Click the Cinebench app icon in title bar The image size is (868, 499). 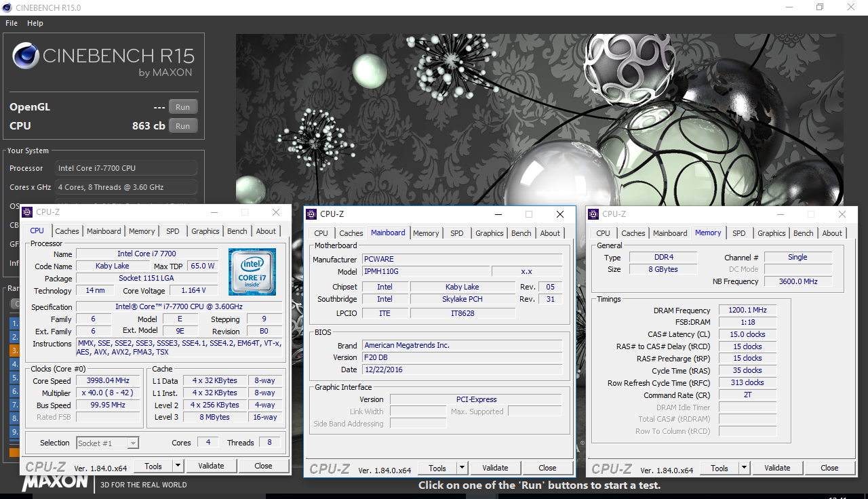pos(7,7)
